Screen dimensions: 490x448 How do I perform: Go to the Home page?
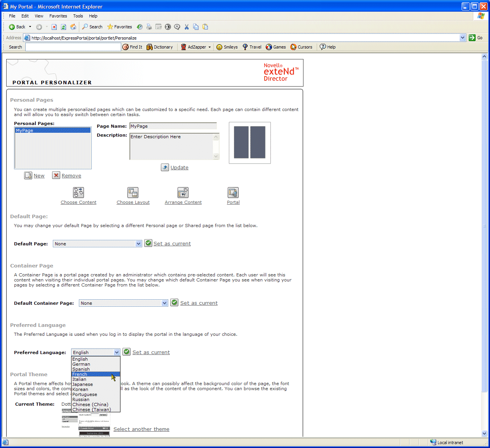(x=73, y=27)
